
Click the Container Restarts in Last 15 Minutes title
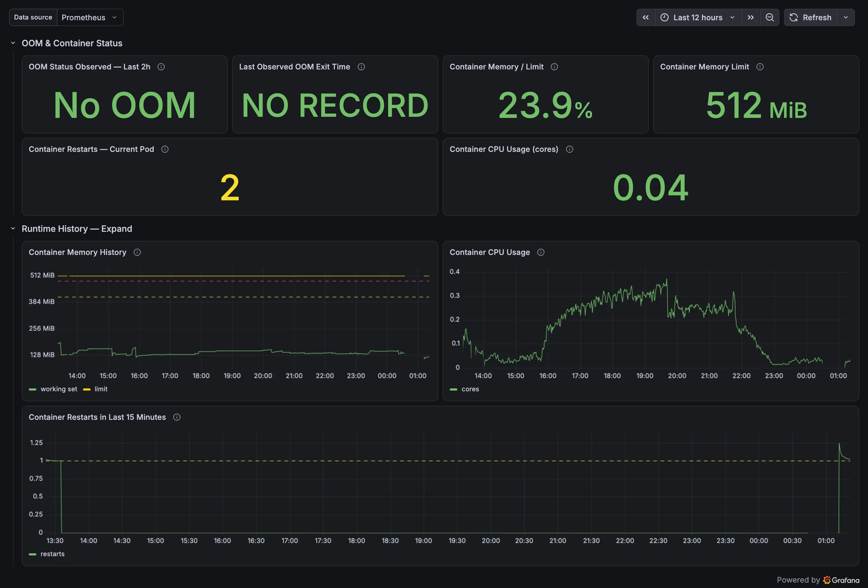point(97,417)
